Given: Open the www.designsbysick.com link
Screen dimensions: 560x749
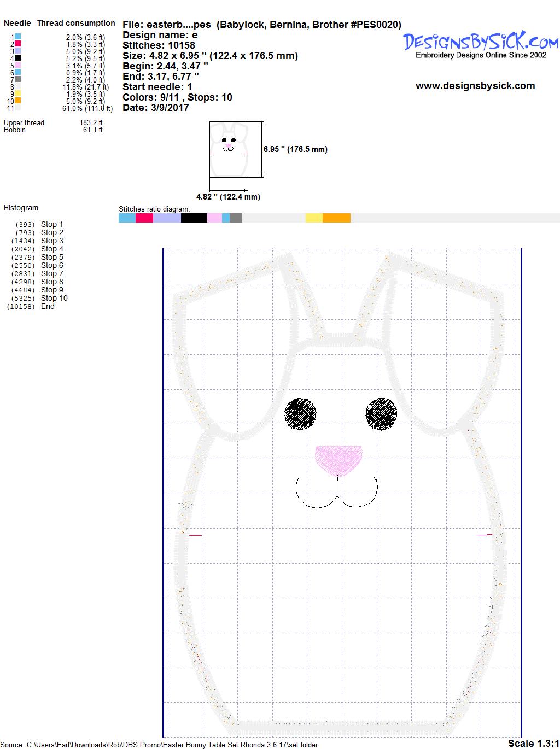Looking at the screenshot, I should 475,86.
